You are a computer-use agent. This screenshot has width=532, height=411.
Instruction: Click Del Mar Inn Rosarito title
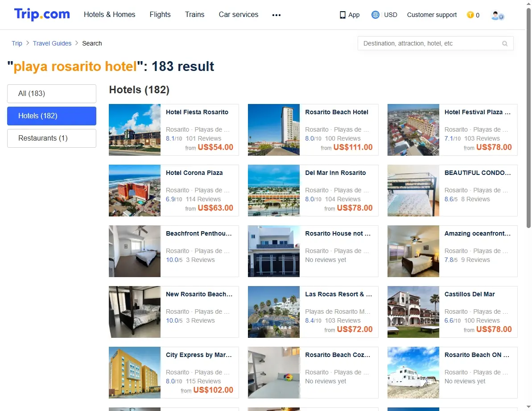point(335,173)
